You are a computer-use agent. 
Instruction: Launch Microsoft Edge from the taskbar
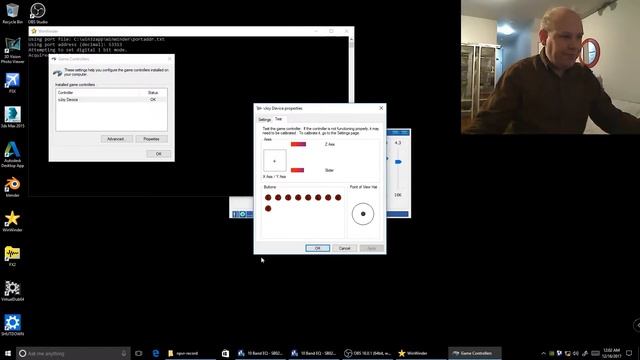click(x=156, y=353)
